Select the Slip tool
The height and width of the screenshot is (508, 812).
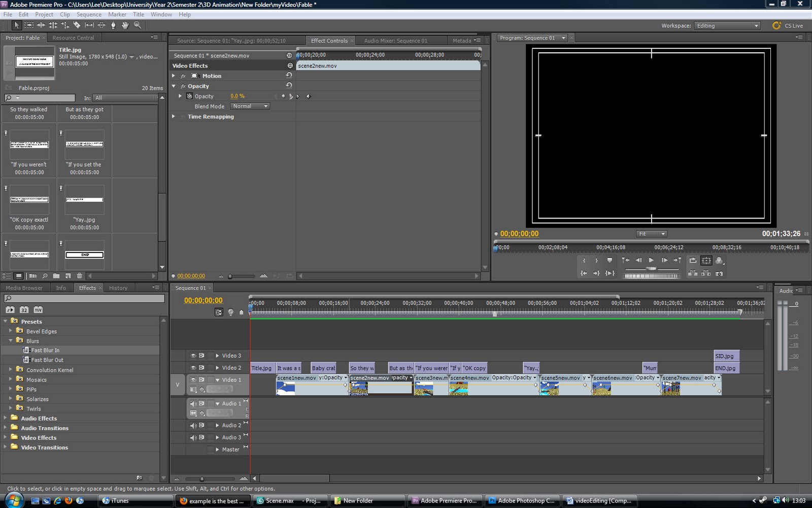(x=89, y=25)
